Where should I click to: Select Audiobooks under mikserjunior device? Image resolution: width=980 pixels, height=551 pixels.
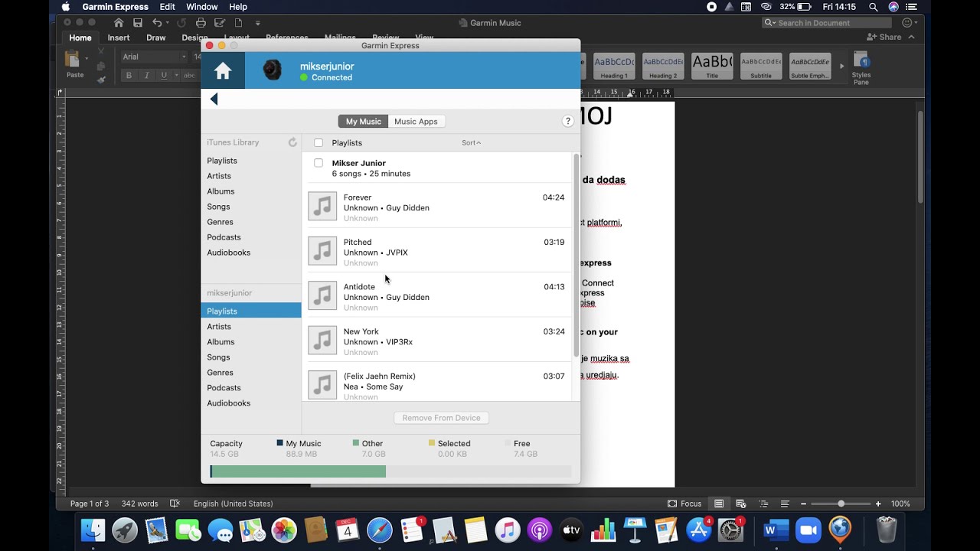click(x=228, y=403)
